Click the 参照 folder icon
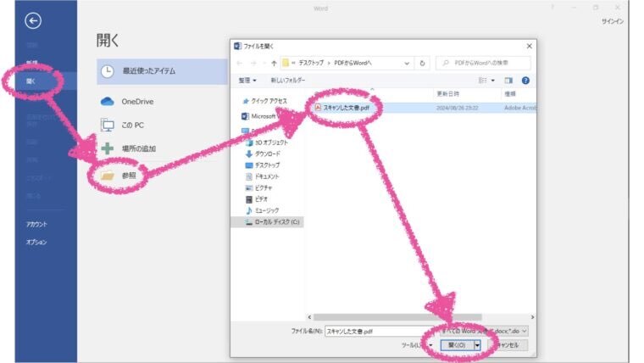This screenshot has width=644, height=363. (108, 176)
